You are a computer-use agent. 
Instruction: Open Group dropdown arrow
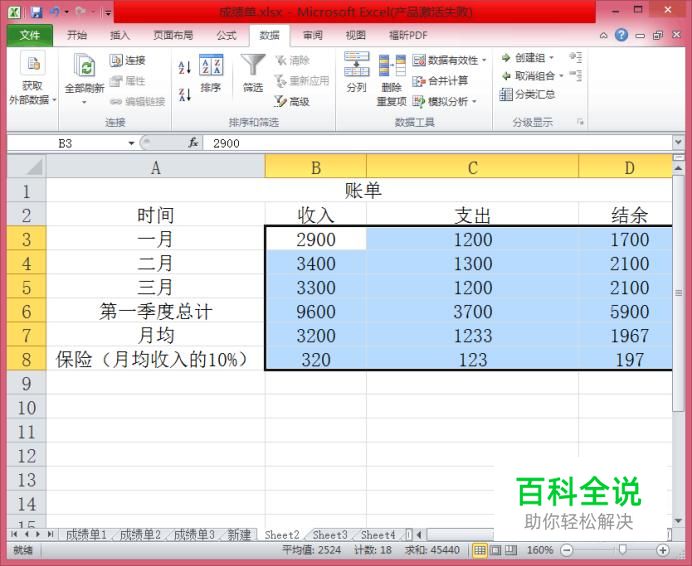[551, 58]
